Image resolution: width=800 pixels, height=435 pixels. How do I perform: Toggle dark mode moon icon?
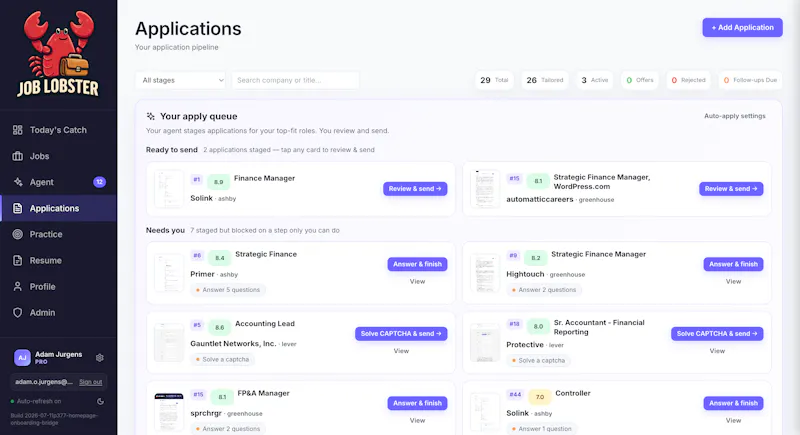click(101, 401)
